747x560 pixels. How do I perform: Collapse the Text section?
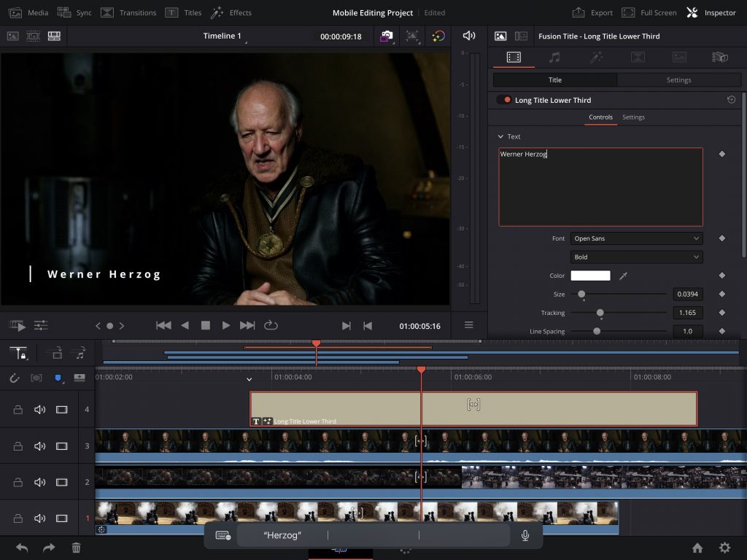tap(500, 136)
